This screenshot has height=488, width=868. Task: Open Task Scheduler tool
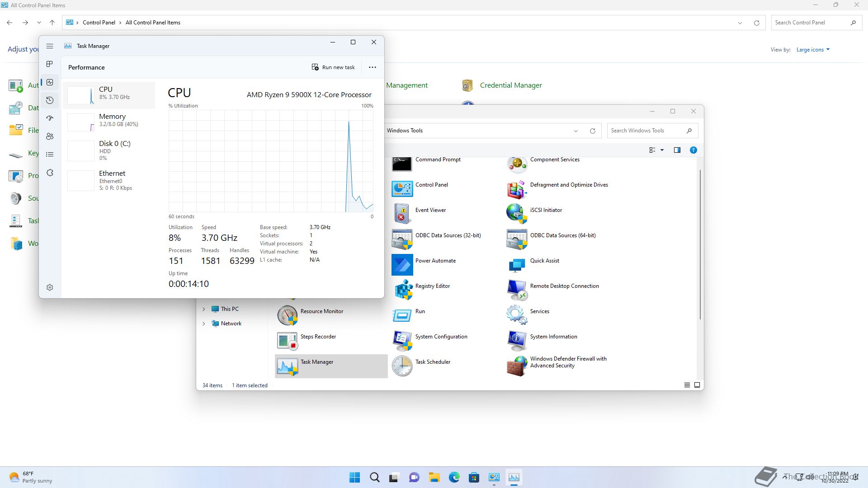421,366
